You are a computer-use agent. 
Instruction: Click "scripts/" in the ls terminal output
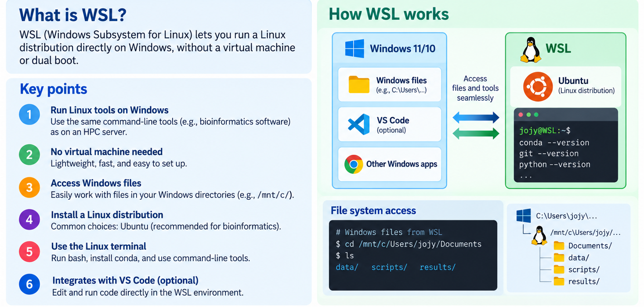tap(389, 267)
